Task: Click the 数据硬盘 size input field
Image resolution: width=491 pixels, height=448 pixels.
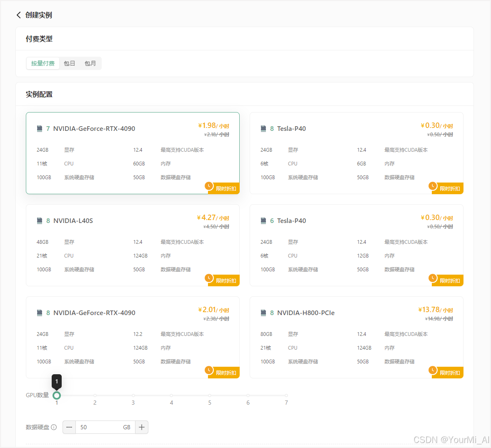Action: (x=100, y=427)
